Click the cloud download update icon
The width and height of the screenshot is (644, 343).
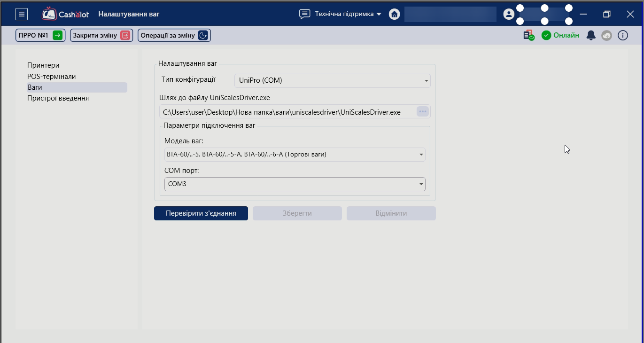tap(607, 35)
